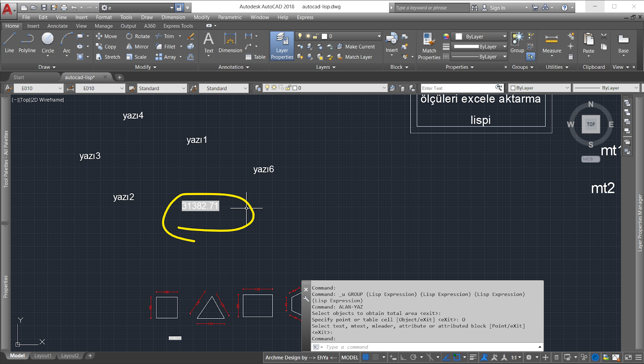
Task: Insert a Table
Action: 256,57
